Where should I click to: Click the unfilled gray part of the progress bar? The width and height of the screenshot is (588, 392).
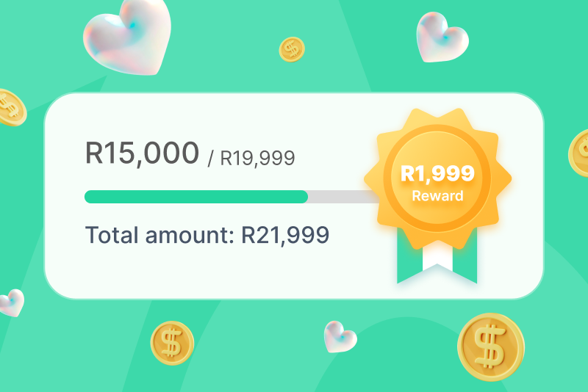point(342,197)
